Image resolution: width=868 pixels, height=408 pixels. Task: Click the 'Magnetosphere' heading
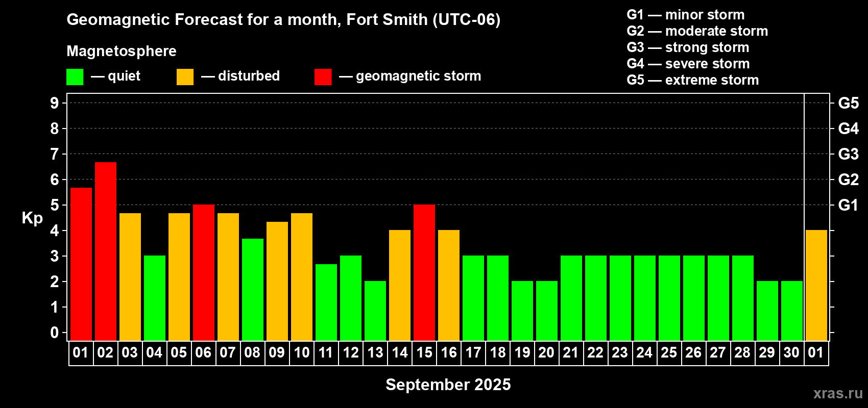(x=122, y=51)
